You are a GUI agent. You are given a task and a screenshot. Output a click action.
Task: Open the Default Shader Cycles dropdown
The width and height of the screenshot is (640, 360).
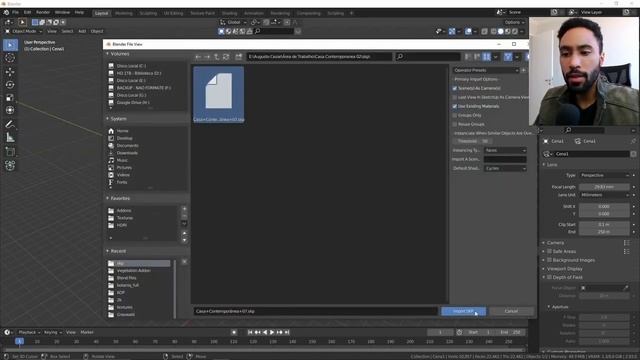(x=505, y=168)
